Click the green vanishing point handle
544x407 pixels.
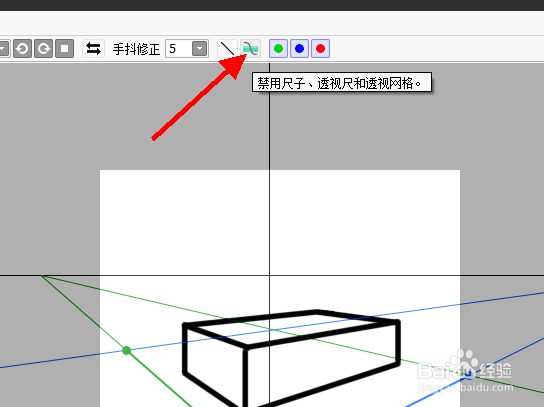pyautogui.click(x=127, y=350)
